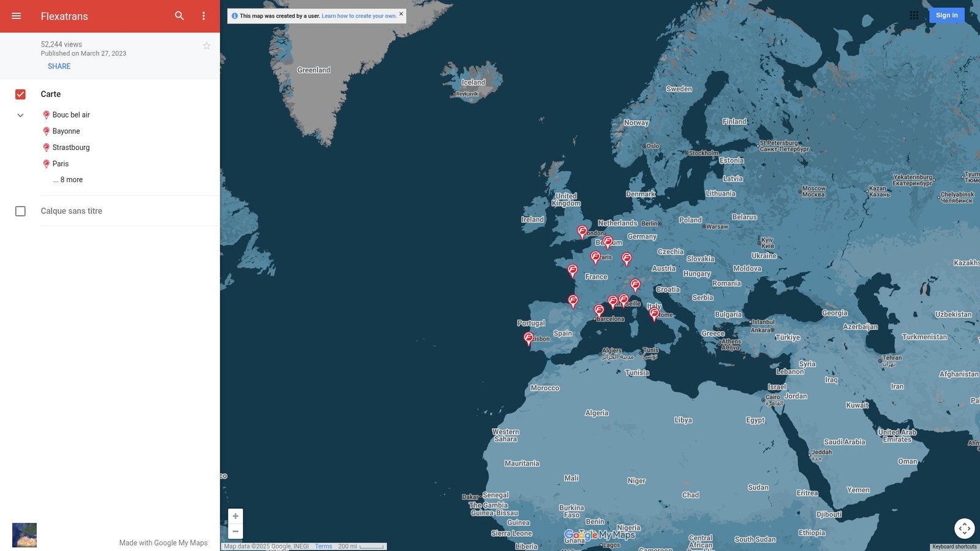The width and height of the screenshot is (980, 551).
Task: Star this map as favorite
Action: click(206, 46)
